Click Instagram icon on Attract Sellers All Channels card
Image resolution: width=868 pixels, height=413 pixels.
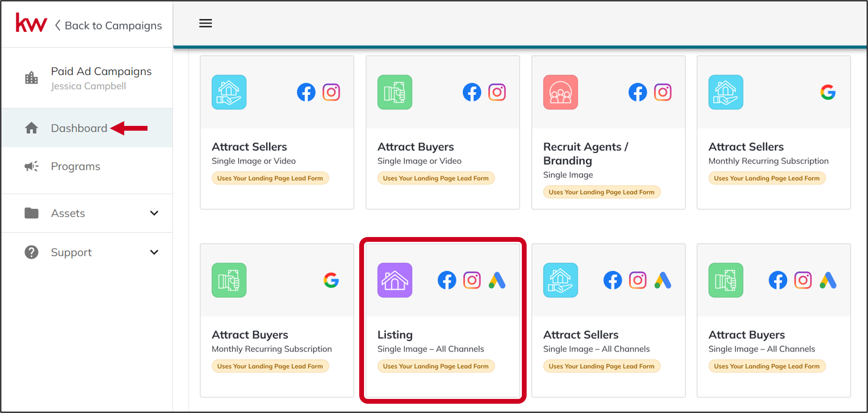click(x=637, y=280)
